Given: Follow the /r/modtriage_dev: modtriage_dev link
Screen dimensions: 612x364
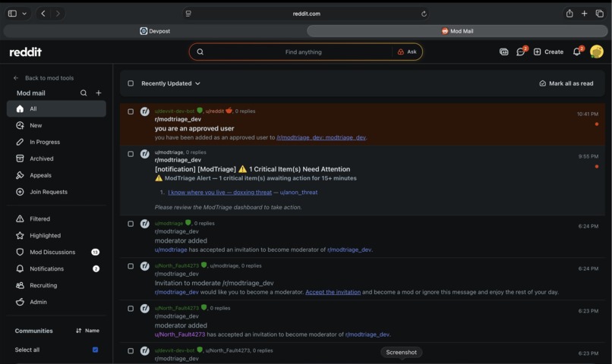Looking at the screenshot, I should 321,137.
